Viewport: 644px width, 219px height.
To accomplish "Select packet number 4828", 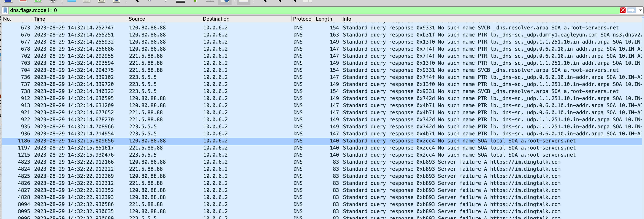I will tap(322, 197).
